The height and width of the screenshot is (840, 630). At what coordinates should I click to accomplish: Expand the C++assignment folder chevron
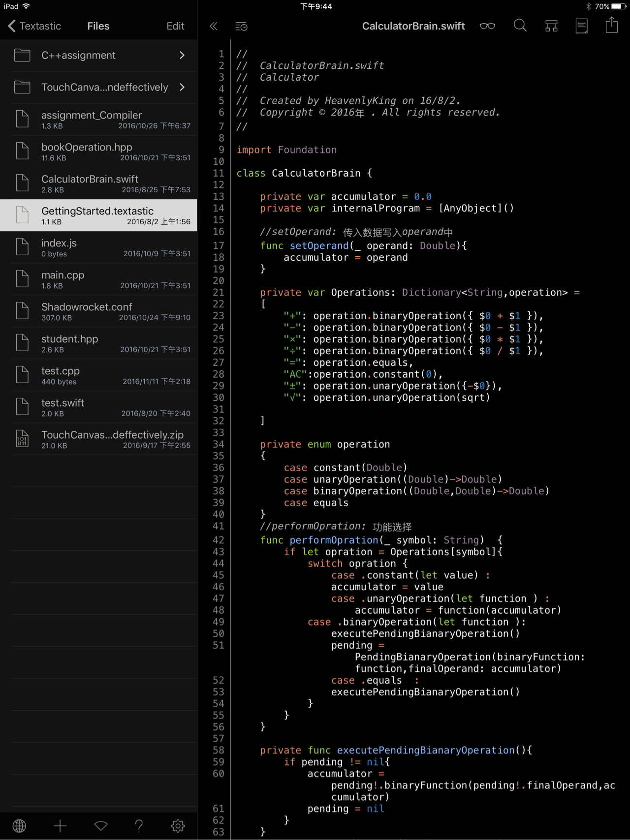click(x=182, y=55)
